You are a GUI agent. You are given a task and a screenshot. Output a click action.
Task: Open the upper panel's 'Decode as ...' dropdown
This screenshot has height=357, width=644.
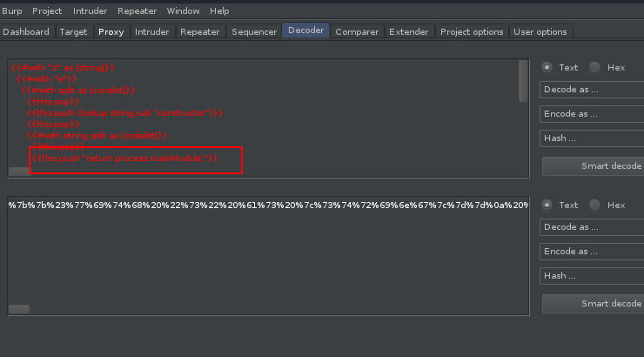(x=592, y=90)
